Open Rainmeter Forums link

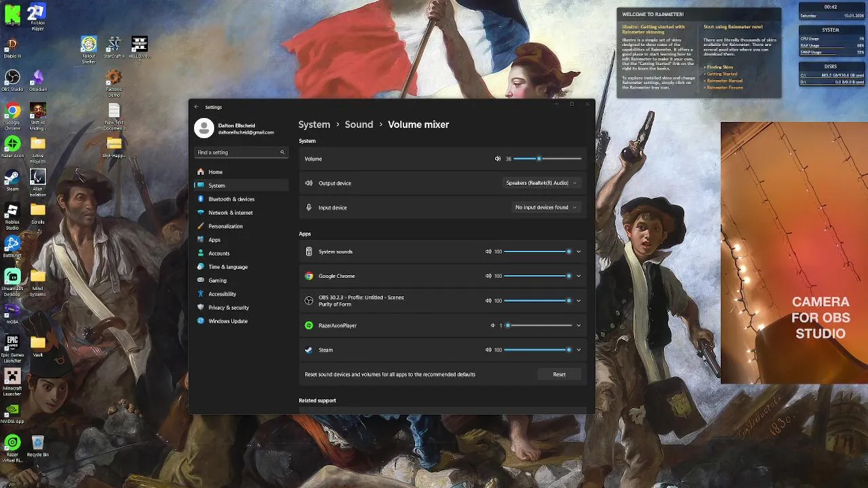pos(724,87)
